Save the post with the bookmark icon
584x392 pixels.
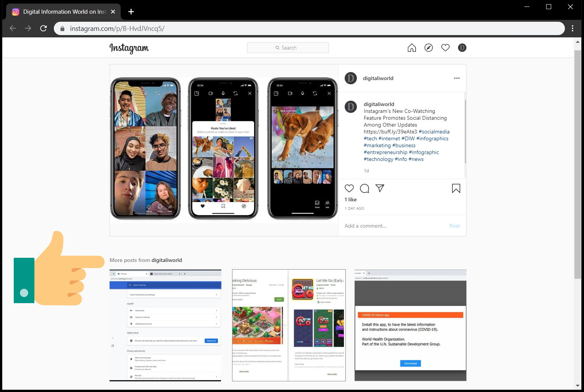click(x=456, y=188)
